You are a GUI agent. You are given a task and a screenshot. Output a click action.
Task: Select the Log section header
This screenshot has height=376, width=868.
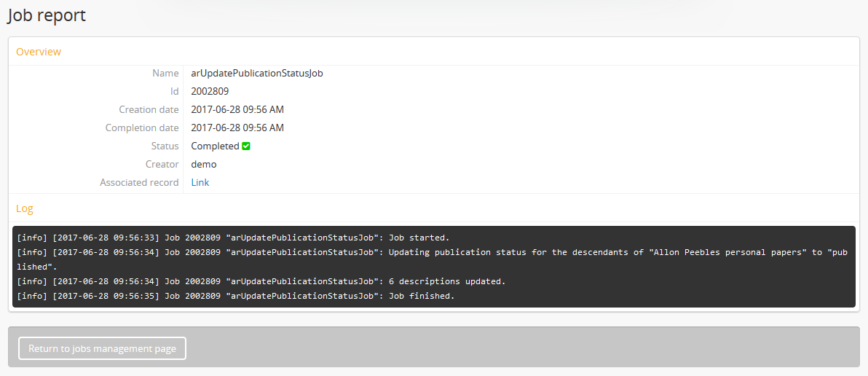[25, 208]
